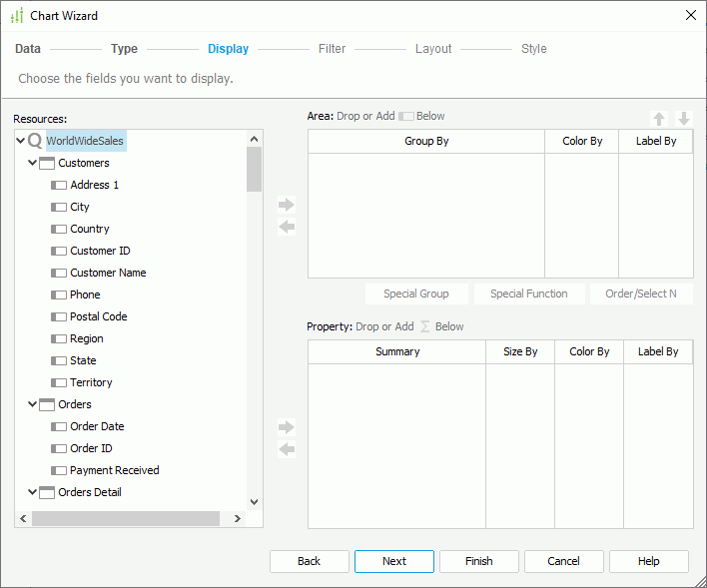Screen dimensions: 707x588
Task: Select the Order Date field
Action: tap(97, 426)
